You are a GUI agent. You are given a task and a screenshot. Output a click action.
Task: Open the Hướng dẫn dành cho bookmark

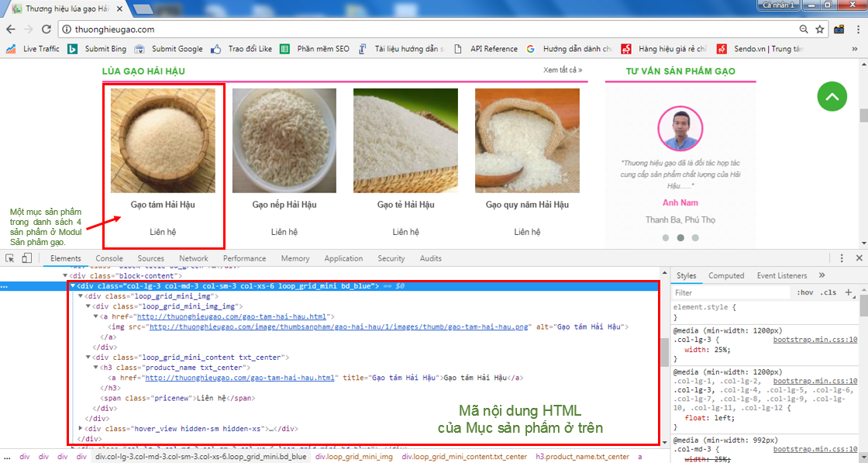[570, 49]
